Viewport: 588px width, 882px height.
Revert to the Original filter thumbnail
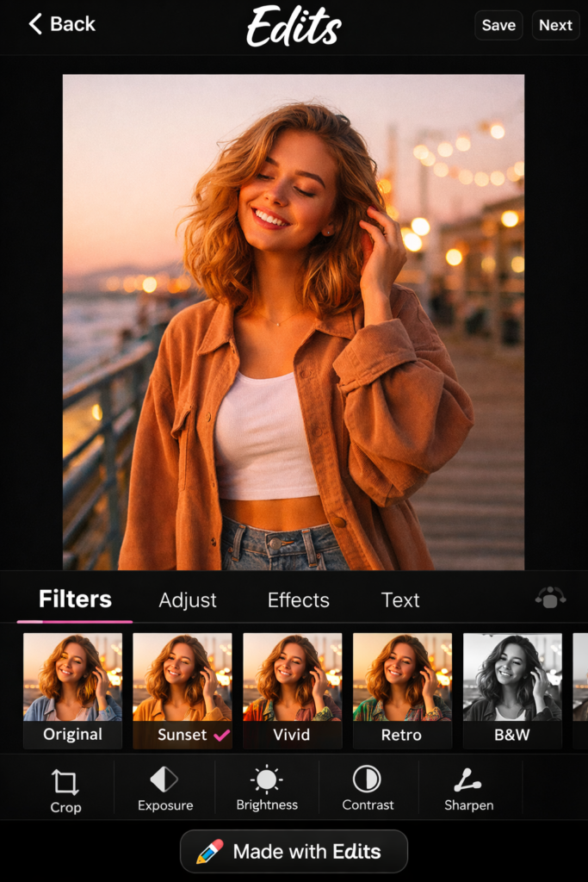click(72, 689)
